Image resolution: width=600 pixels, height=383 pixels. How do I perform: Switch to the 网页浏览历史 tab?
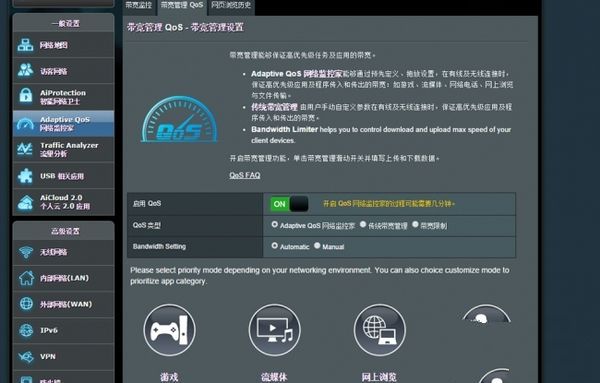point(231,5)
